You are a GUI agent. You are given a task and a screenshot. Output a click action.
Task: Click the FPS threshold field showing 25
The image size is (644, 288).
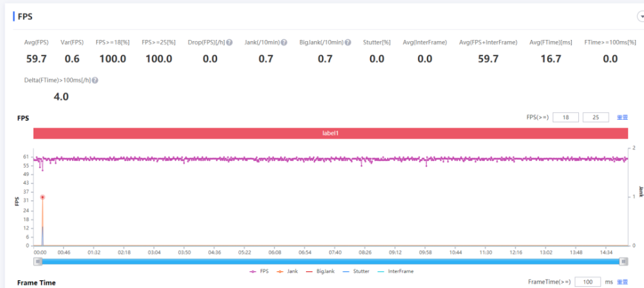click(595, 117)
